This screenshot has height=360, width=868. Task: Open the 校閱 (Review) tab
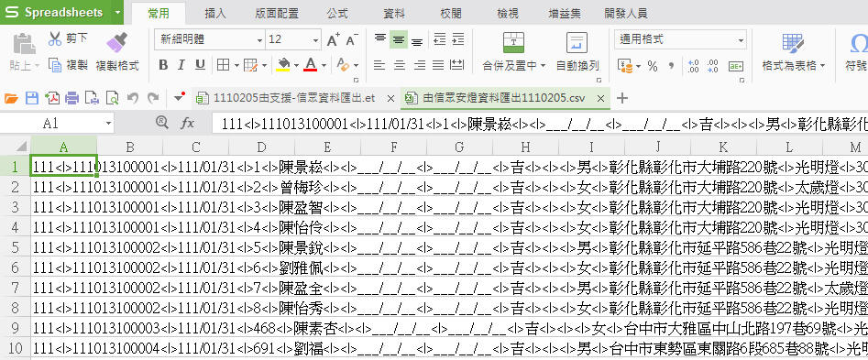[451, 13]
